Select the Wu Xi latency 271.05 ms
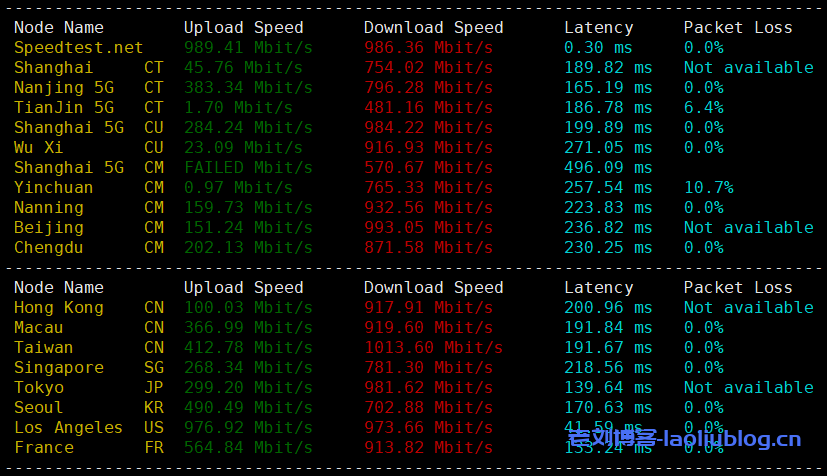 pos(608,148)
